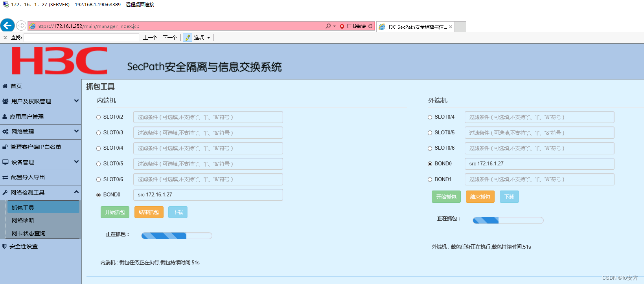Click the gears icon beside 网络管理

(6, 132)
